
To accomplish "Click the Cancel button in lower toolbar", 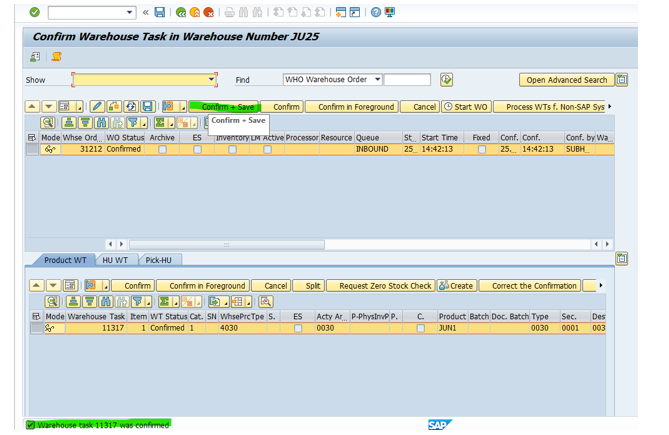I will [271, 286].
